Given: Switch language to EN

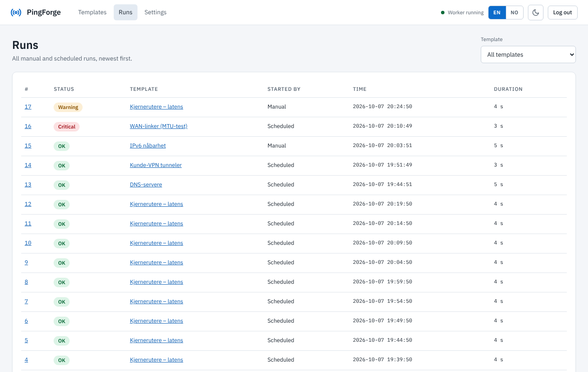Looking at the screenshot, I should click(x=497, y=13).
